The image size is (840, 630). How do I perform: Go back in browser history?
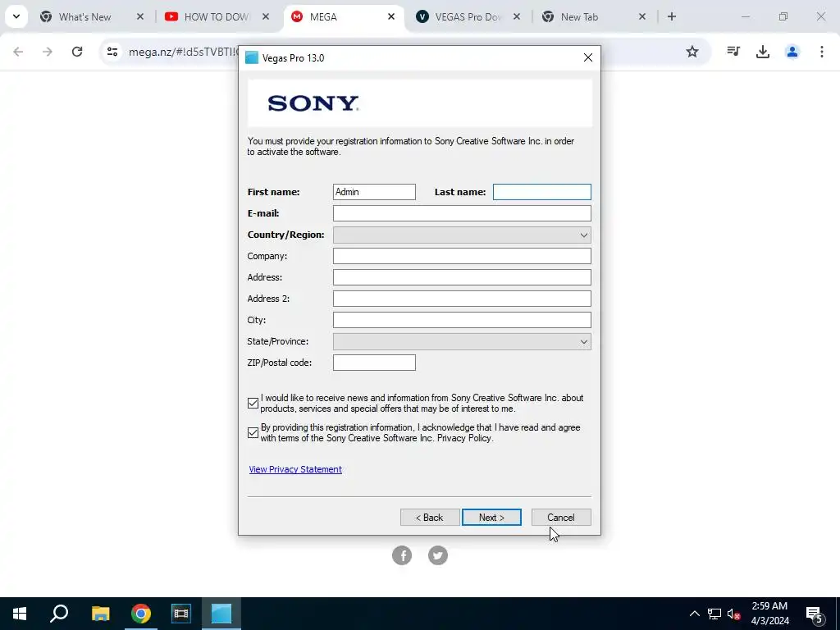[18, 52]
